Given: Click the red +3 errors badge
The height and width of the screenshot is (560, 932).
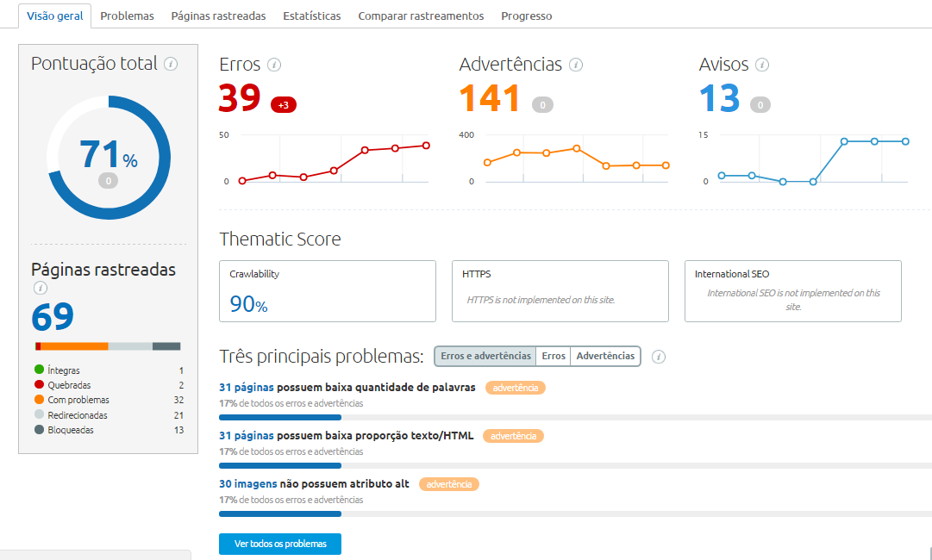Looking at the screenshot, I should [284, 105].
